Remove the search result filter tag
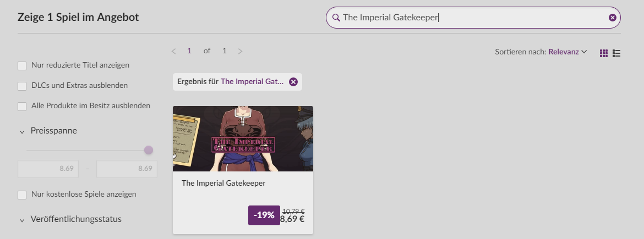 293,82
